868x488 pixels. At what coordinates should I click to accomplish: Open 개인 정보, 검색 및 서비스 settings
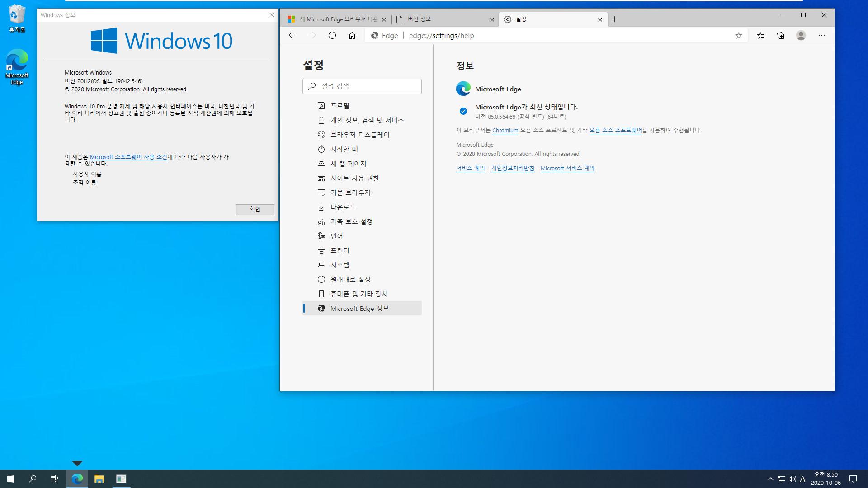pos(362,120)
